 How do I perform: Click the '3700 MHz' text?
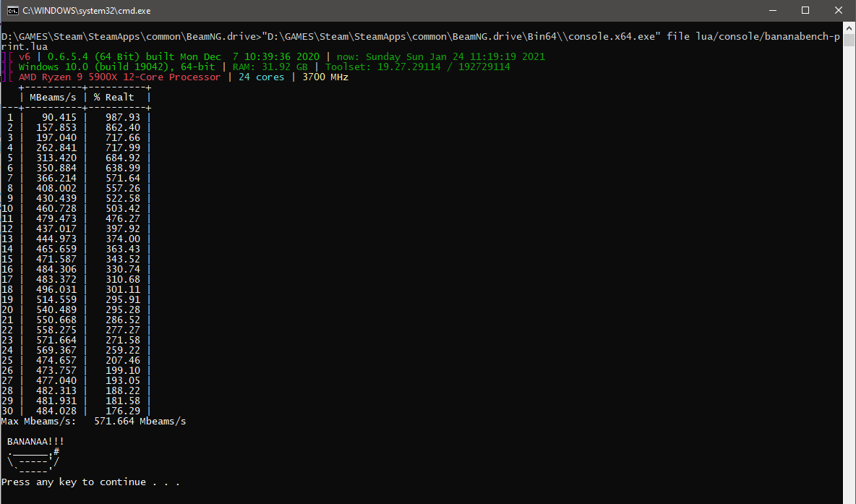coord(325,77)
